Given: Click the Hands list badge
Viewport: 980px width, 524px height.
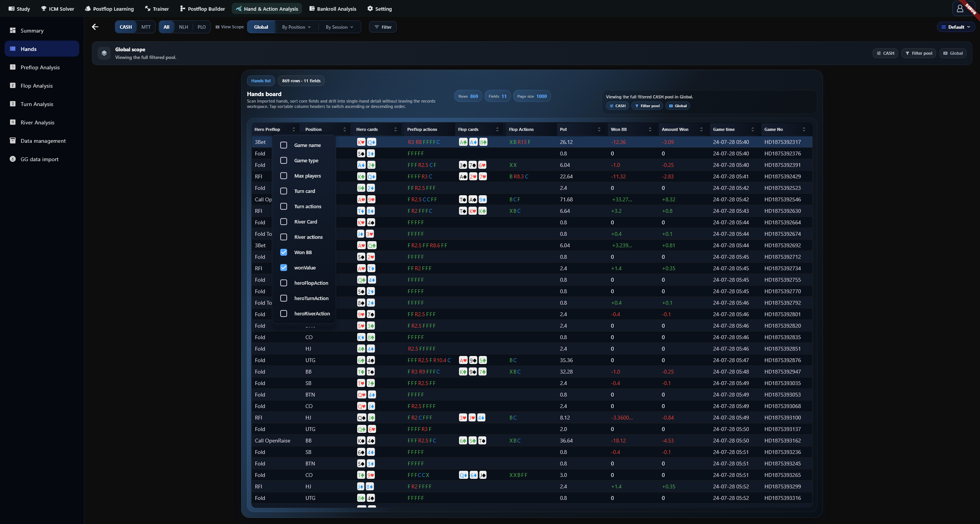Looking at the screenshot, I should tap(261, 81).
